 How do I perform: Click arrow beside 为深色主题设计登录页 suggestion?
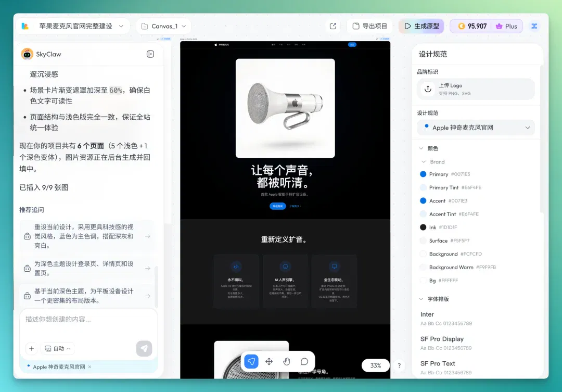point(148,268)
